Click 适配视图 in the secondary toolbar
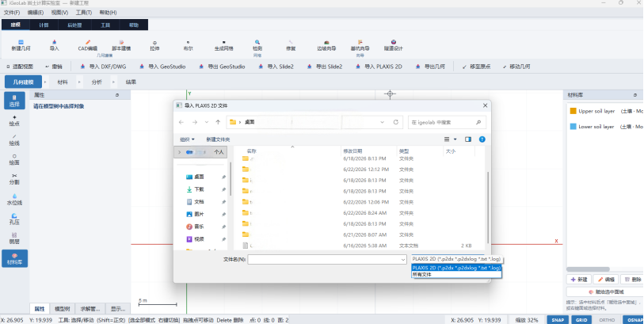 click(20, 67)
